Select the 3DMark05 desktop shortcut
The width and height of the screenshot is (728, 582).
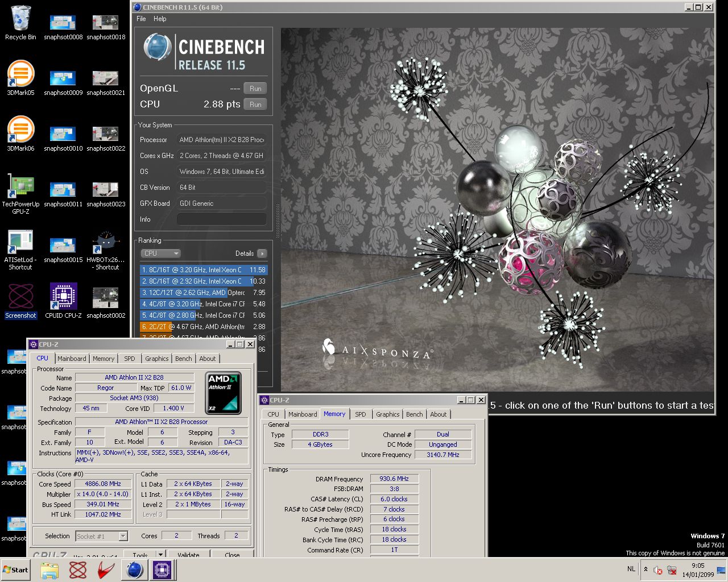[20, 78]
